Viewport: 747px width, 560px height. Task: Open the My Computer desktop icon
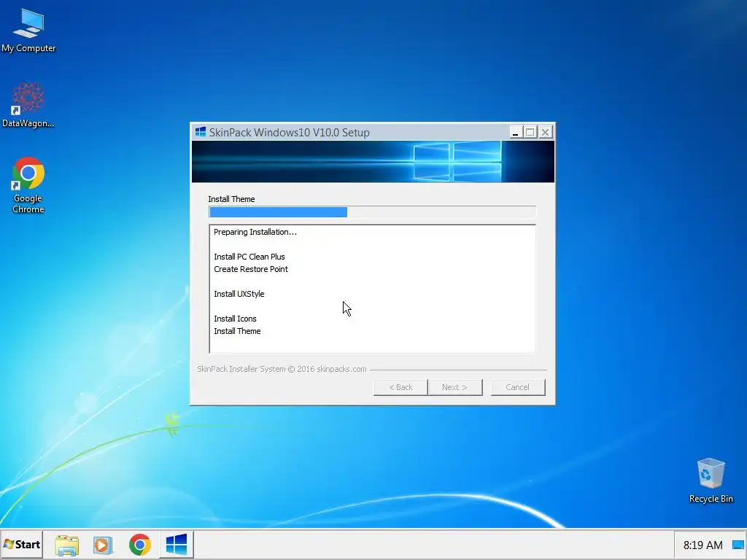coord(28,31)
